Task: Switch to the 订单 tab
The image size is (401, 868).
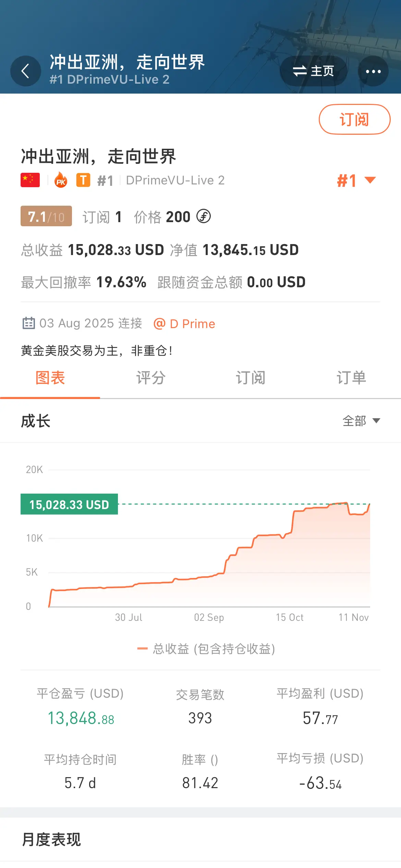Action: coord(351,378)
